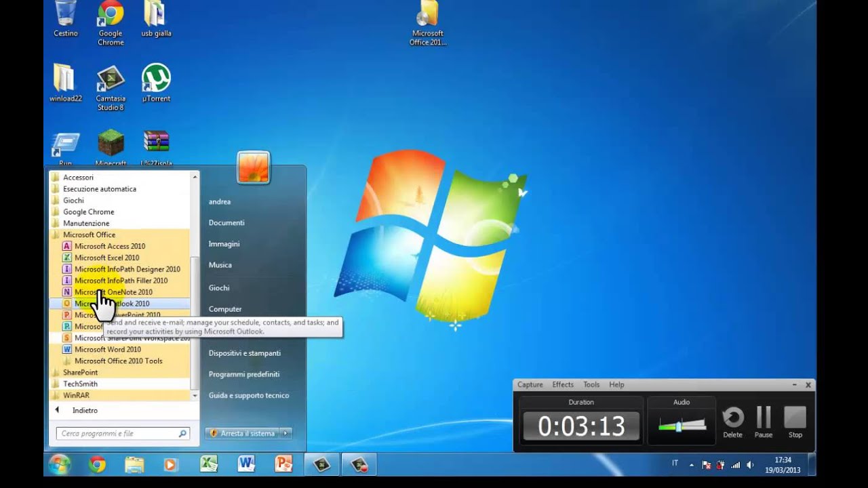Open shutdown options arrow next to Arresta il sistema
This screenshot has width=868, height=488.
click(285, 433)
